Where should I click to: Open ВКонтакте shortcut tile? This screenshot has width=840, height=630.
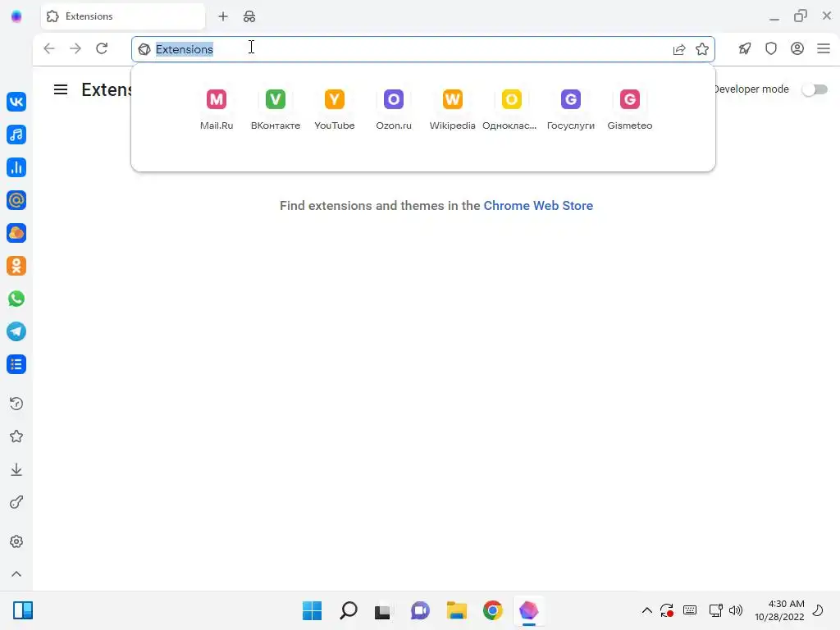276,109
